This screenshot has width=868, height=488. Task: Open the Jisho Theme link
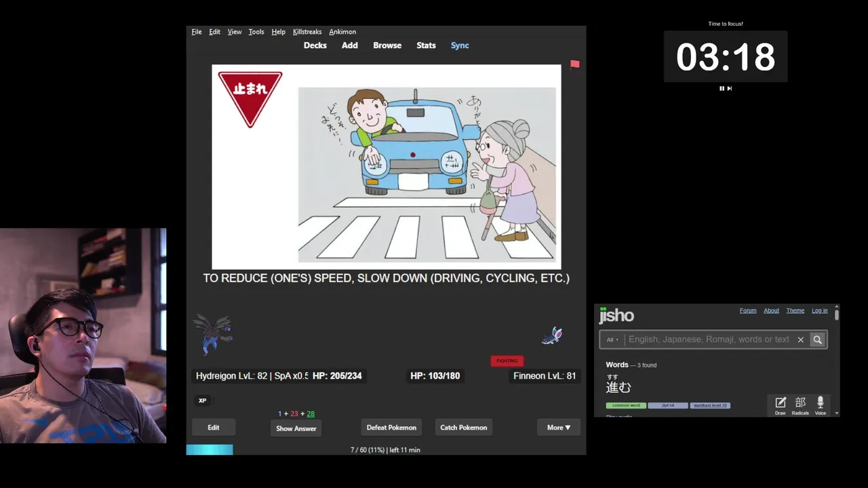(795, 310)
